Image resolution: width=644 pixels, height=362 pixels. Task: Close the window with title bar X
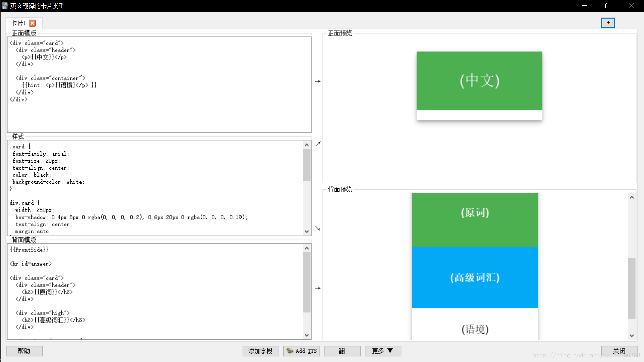tap(632, 6)
